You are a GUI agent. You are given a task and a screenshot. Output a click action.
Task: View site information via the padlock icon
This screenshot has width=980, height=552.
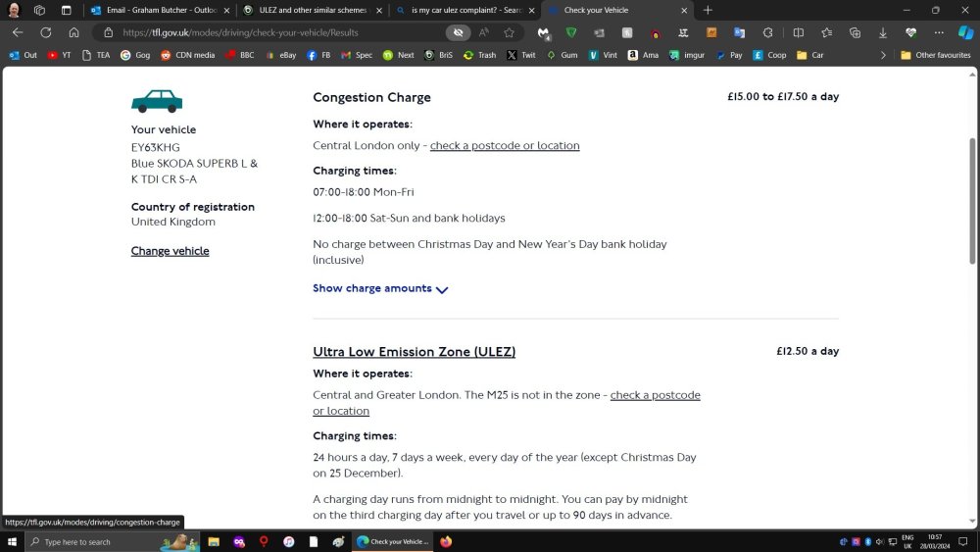point(108,32)
